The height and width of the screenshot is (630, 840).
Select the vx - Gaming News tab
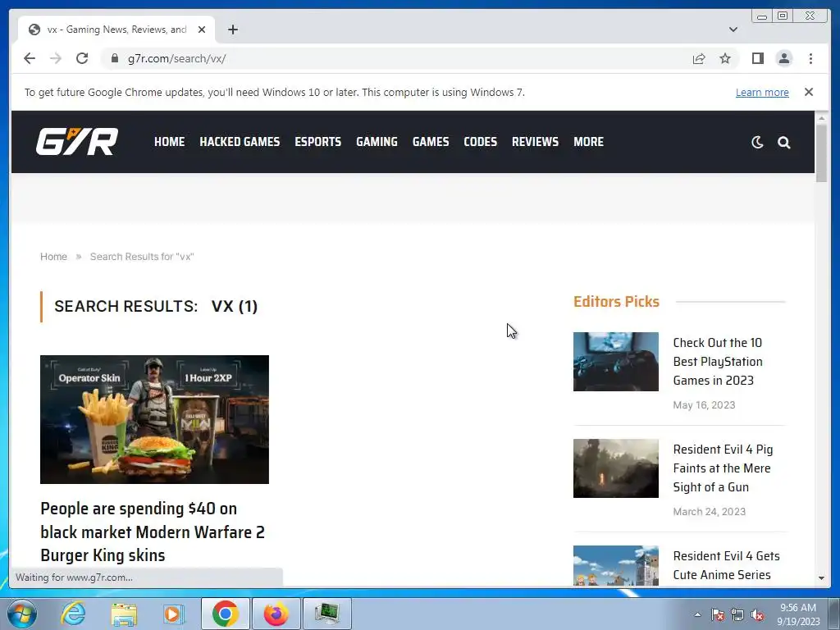[x=116, y=30]
